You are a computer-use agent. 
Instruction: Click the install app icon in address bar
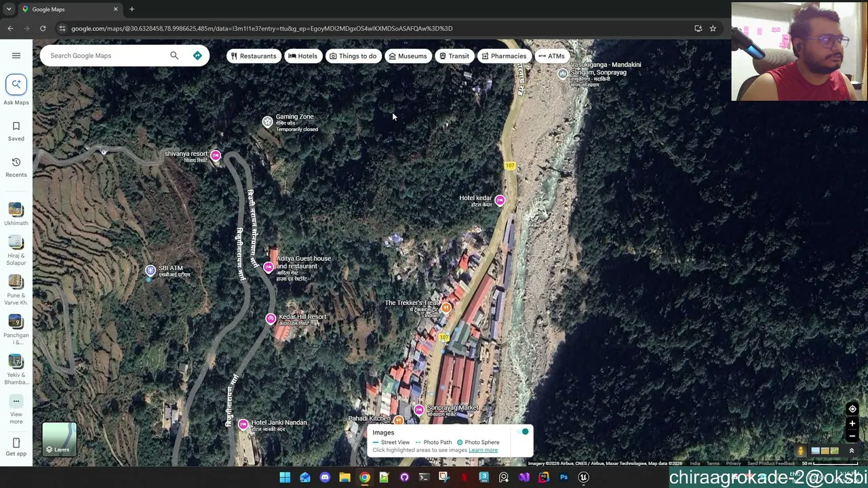tap(698, 28)
